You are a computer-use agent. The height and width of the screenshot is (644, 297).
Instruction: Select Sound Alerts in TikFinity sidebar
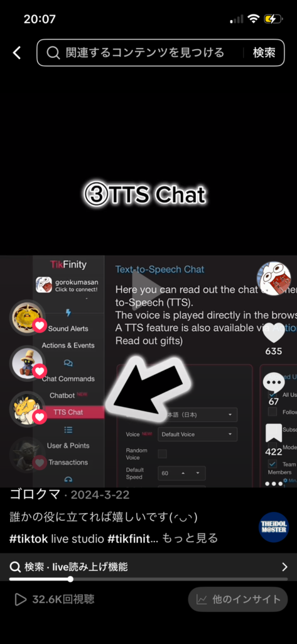click(68, 328)
